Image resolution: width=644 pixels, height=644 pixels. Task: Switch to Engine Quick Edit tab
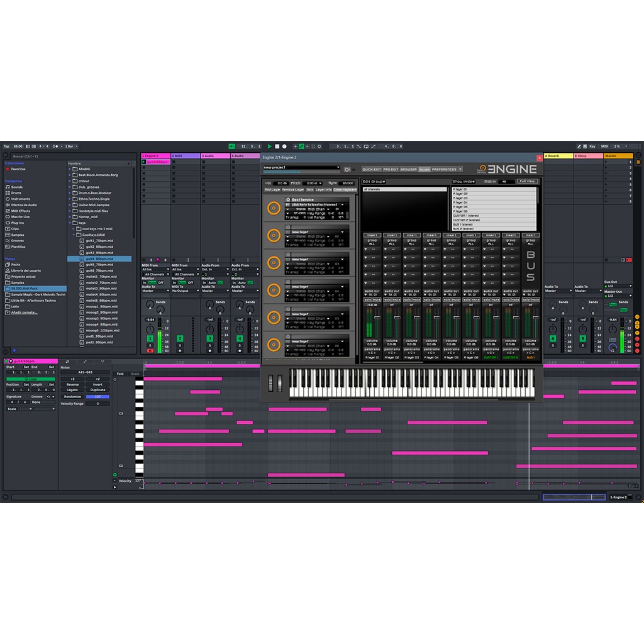tap(372, 169)
